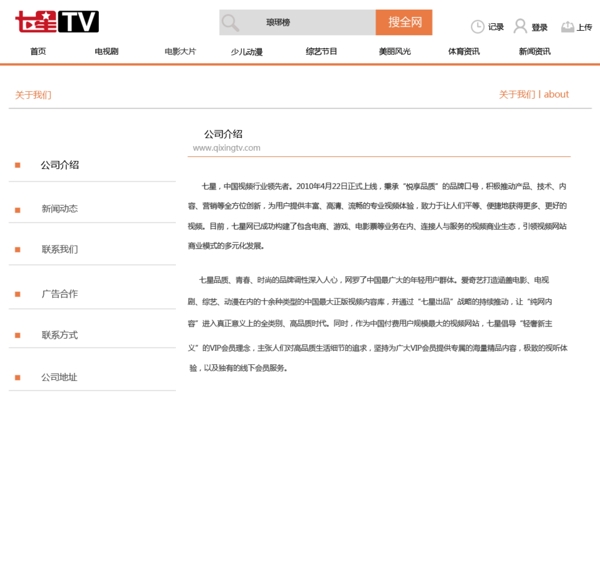Click the orange bullet beside 公司地址
Screen dimensions: 600x571
click(17, 378)
